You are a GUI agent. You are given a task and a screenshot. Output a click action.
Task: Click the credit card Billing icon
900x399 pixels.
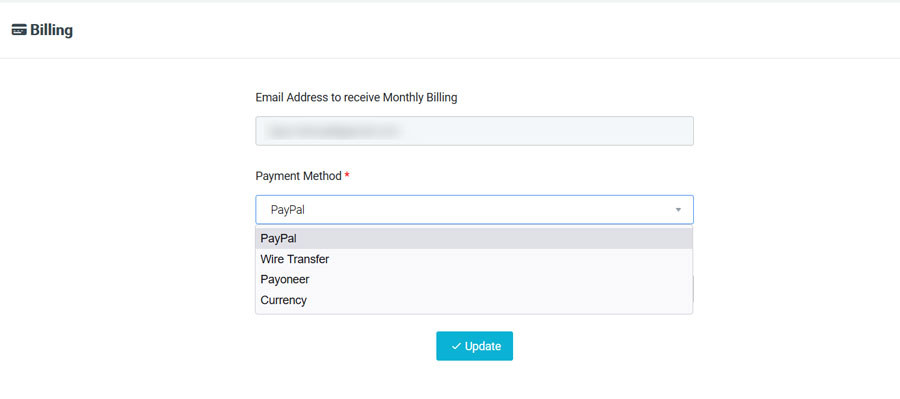(19, 30)
